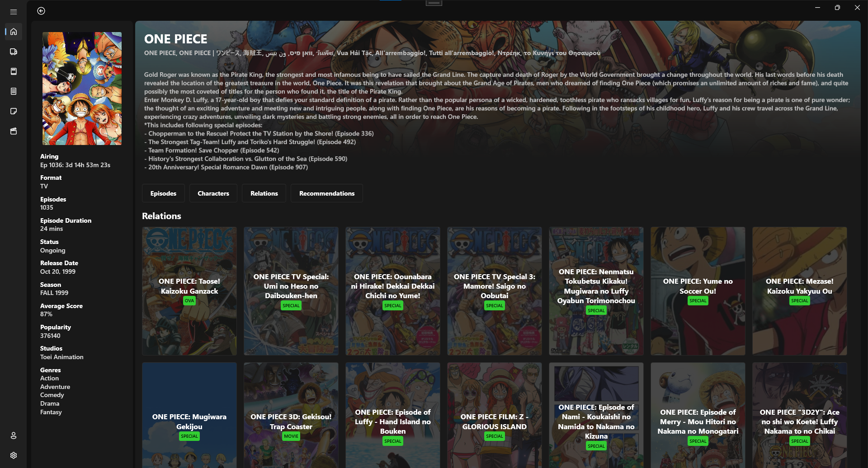
Task: Go to Home in the sidebar
Action: [14, 32]
